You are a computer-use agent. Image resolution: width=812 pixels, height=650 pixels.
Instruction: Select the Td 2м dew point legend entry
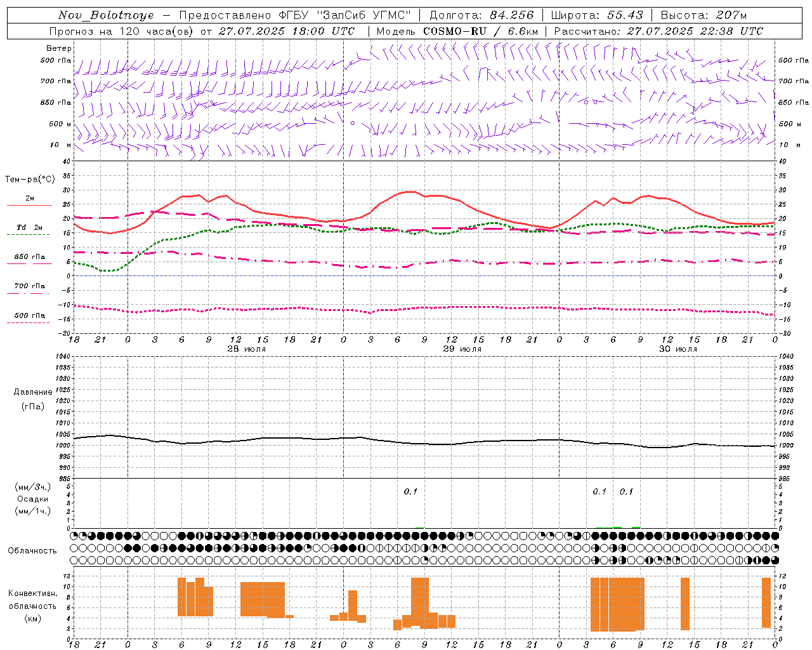29,227
